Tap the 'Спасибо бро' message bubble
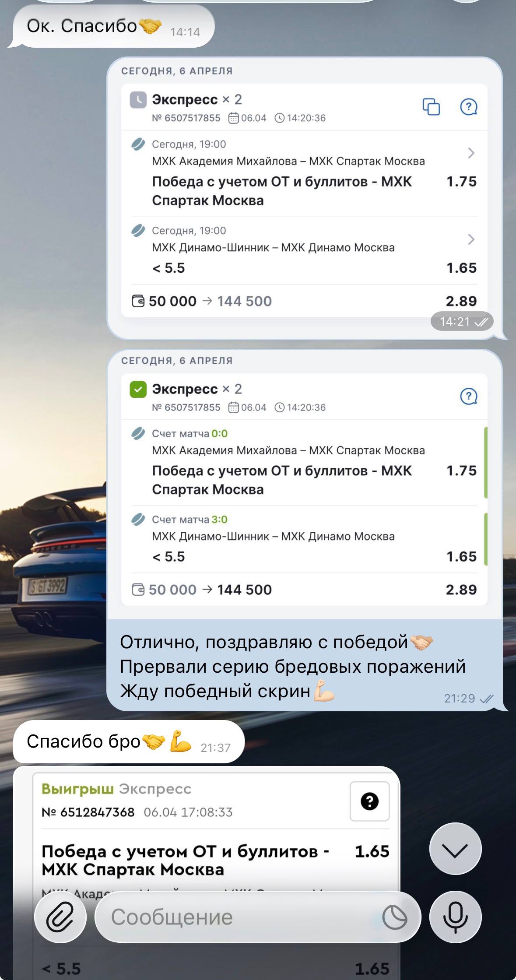The height and width of the screenshot is (980, 516). tap(128, 741)
